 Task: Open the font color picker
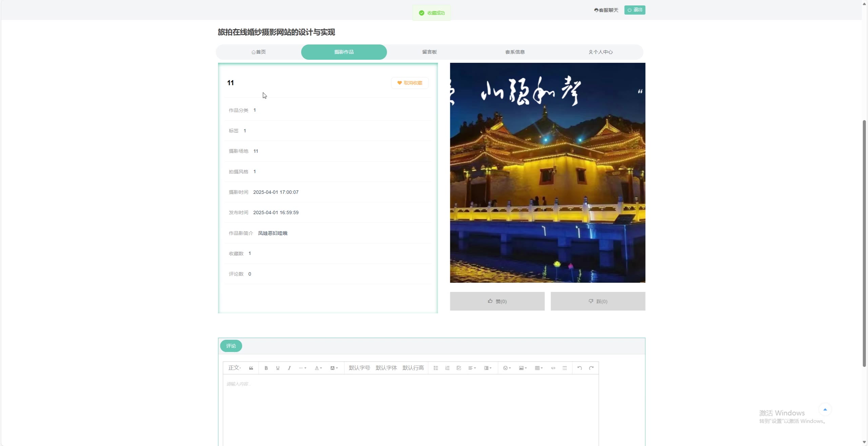(318, 368)
